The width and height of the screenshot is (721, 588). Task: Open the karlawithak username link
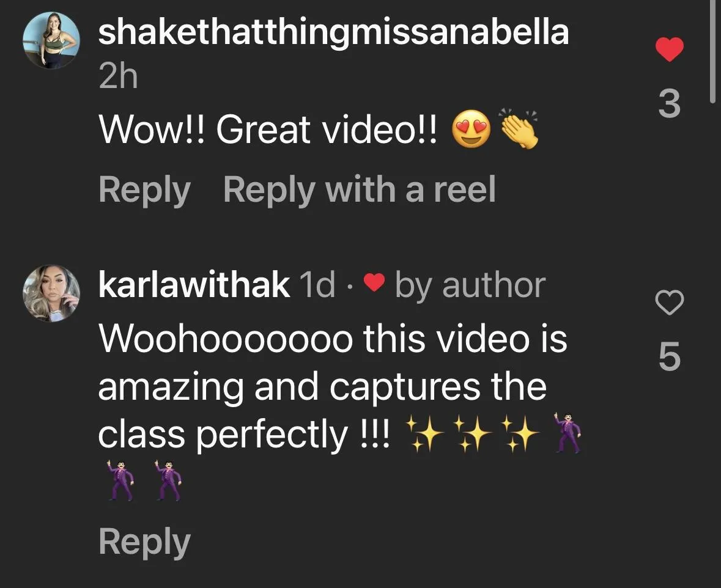pos(194,285)
